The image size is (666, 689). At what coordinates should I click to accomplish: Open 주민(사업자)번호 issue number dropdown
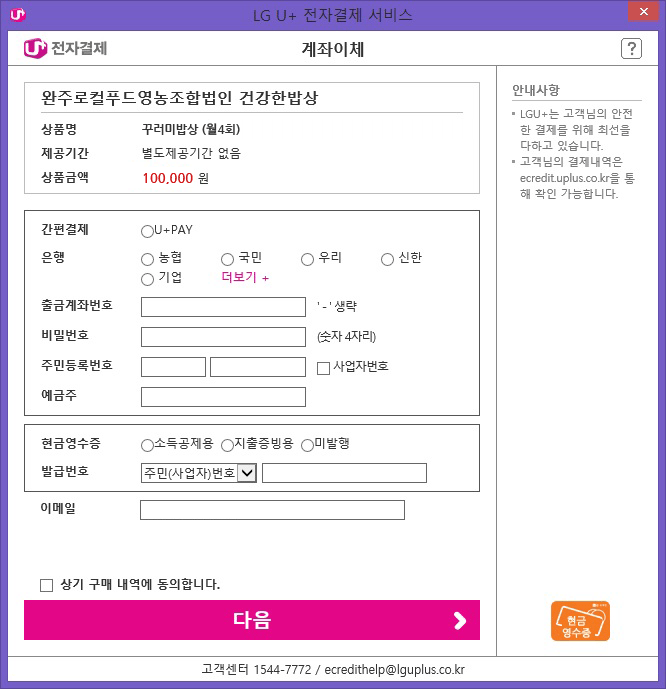pos(199,473)
